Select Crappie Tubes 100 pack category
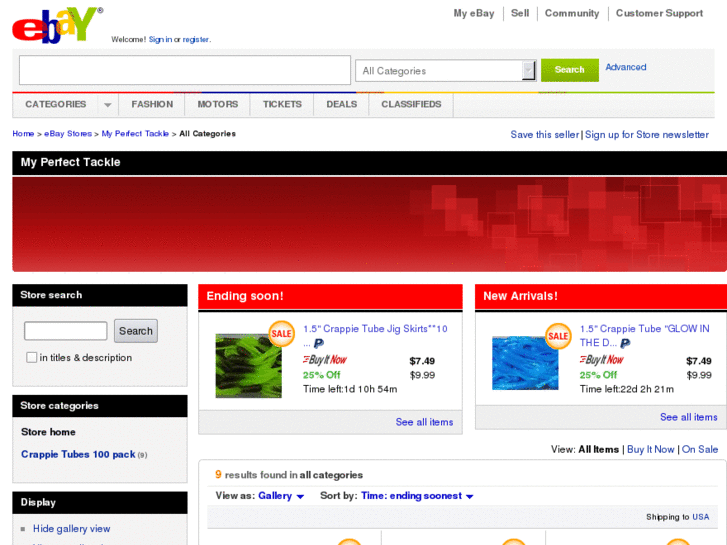The image size is (727, 545). click(78, 454)
